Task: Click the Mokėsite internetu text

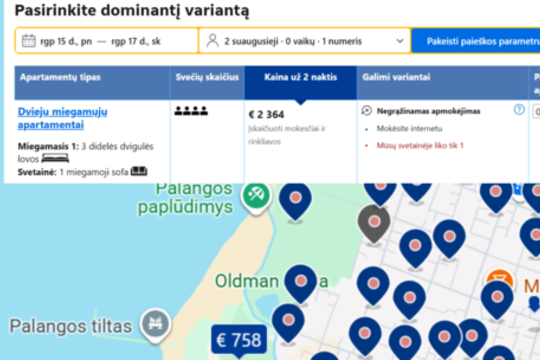Action: pyautogui.click(x=409, y=128)
